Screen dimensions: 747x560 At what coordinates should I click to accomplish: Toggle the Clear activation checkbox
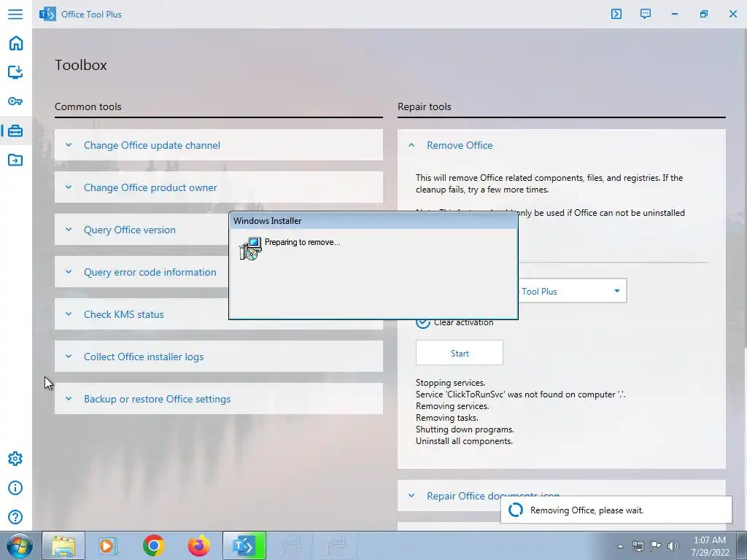click(422, 322)
